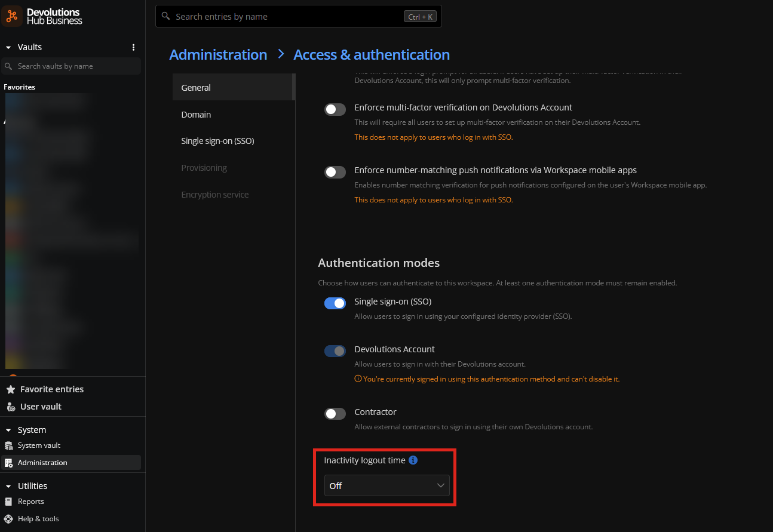Screen dimensions: 773x532
Task: Enable the Contractor authentication mode
Action: (x=335, y=414)
